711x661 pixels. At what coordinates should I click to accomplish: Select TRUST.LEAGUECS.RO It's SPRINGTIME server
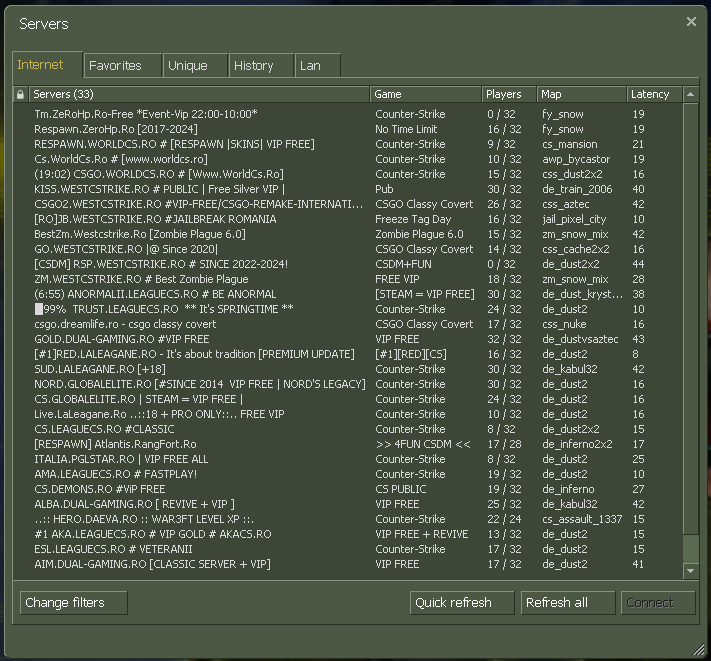[x=348, y=309]
